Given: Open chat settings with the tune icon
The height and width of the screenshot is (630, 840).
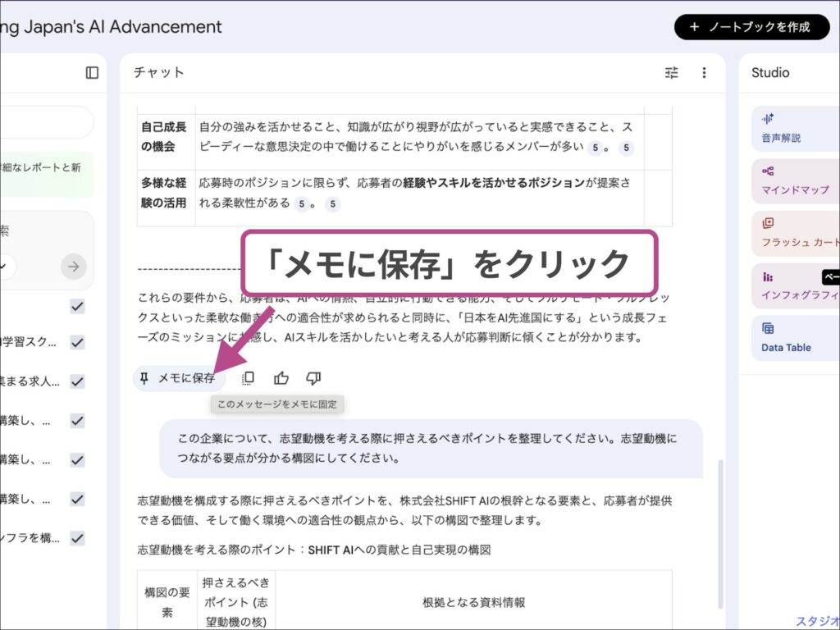Looking at the screenshot, I should coord(671,72).
